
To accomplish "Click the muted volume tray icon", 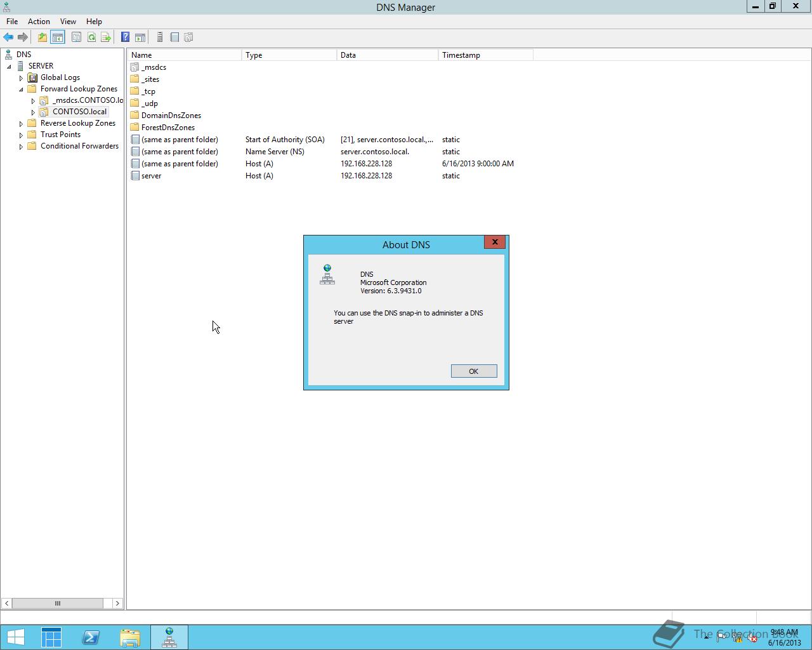I will coord(752,638).
